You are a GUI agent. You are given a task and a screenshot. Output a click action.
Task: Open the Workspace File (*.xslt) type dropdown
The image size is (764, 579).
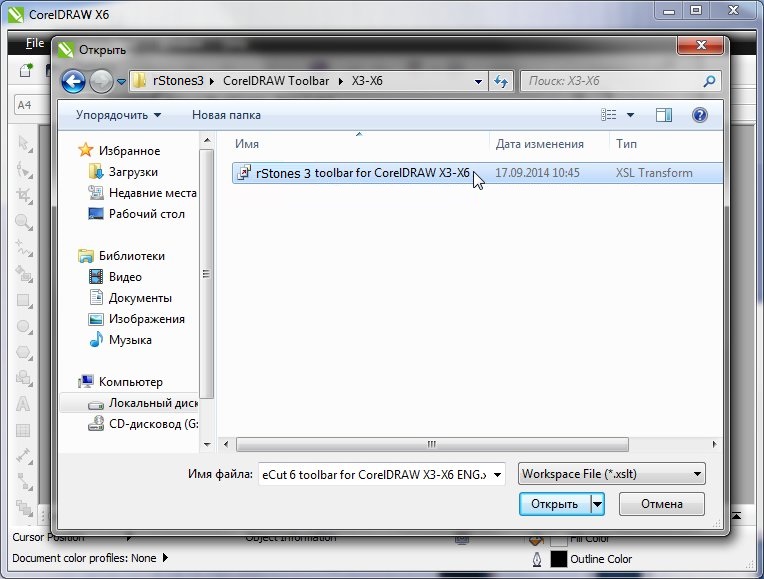click(611, 474)
